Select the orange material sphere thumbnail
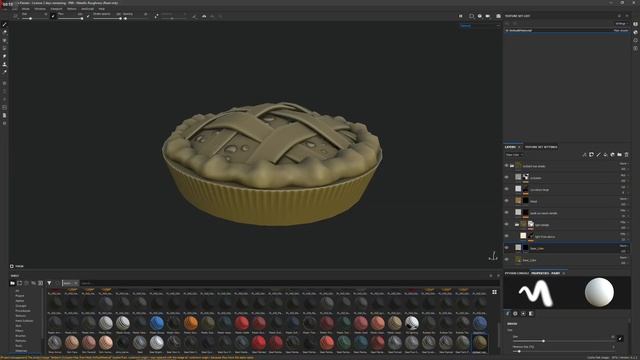Image resolution: width=640 pixels, height=360 pixels. [x=190, y=323]
